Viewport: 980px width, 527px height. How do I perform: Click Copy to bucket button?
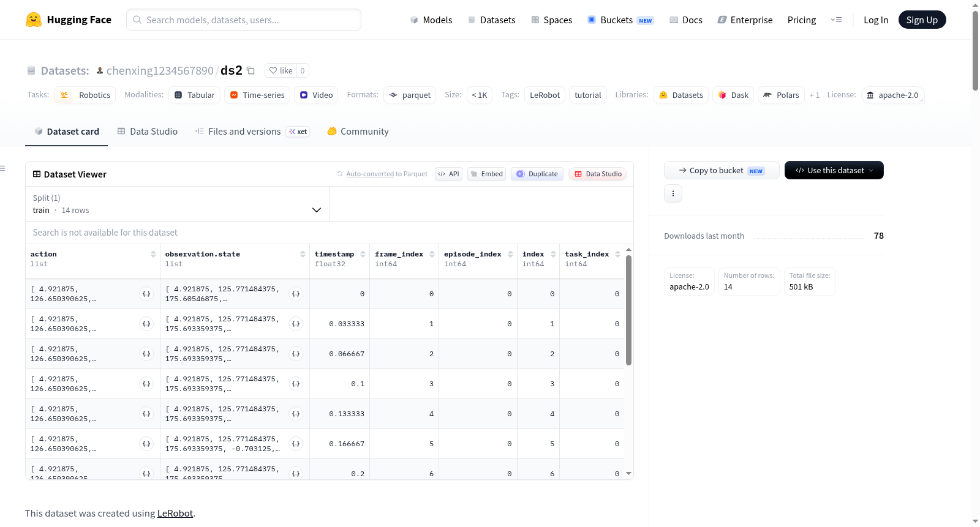point(722,170)
